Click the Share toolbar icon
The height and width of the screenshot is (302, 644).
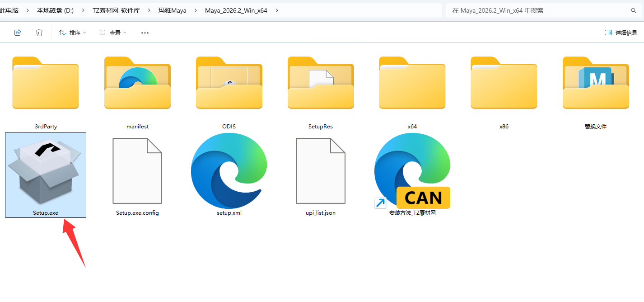coord(18,33)
